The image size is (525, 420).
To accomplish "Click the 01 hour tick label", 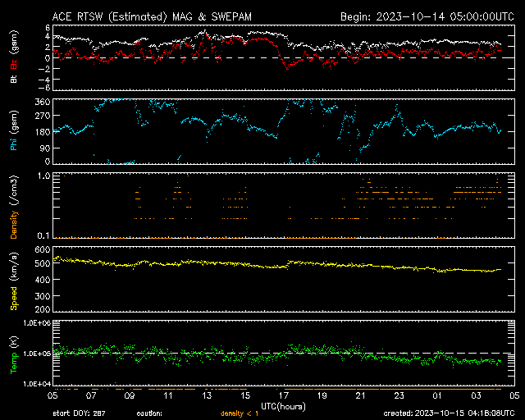I will click(x=437, y=395).
